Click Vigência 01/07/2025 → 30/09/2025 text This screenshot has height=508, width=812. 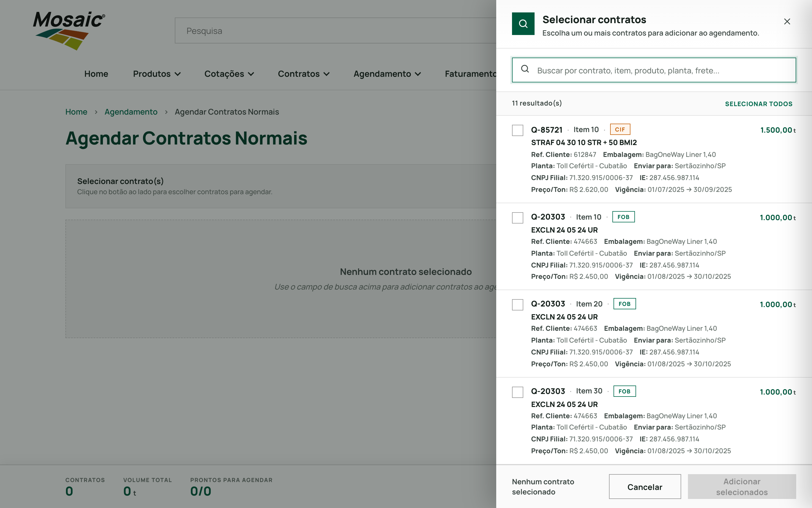click(673, 189)
